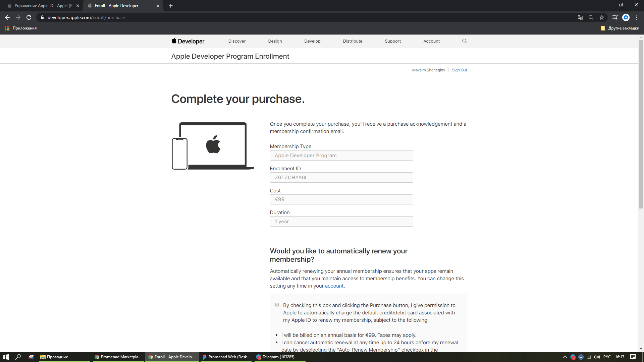Open a new tab with the plus button

(x=171, y=6)
